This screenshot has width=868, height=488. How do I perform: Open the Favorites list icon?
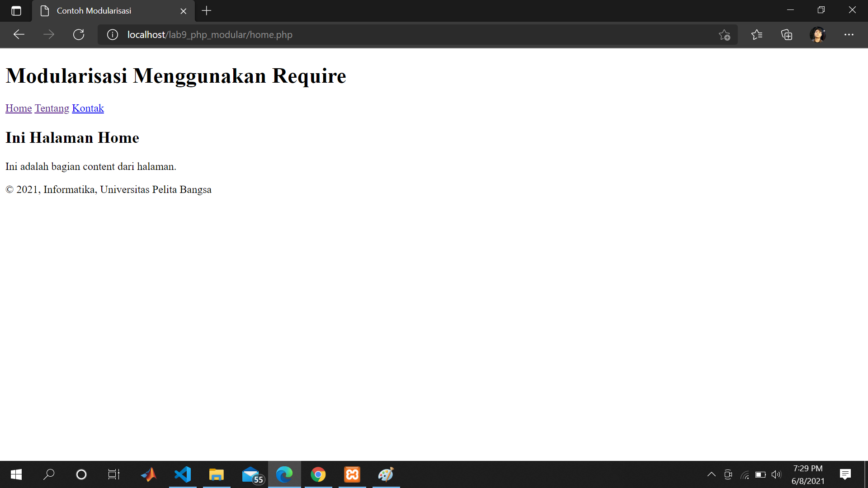coord(757,34)
